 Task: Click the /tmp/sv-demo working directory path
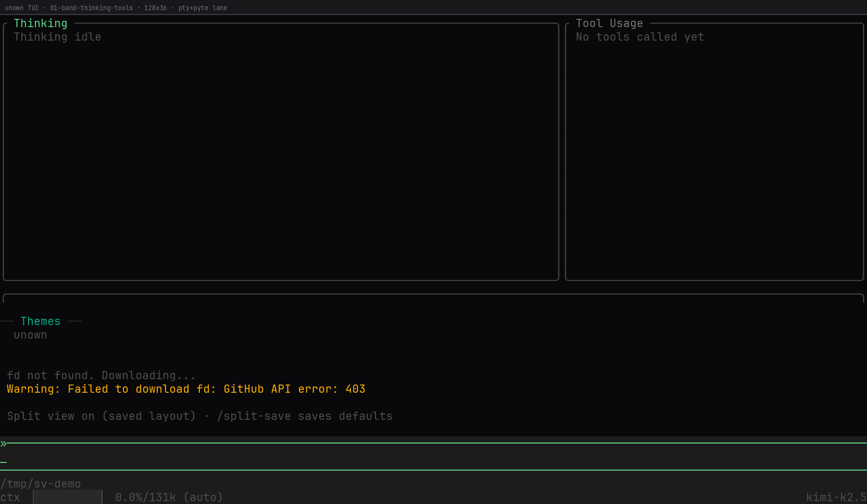[41, 484]
